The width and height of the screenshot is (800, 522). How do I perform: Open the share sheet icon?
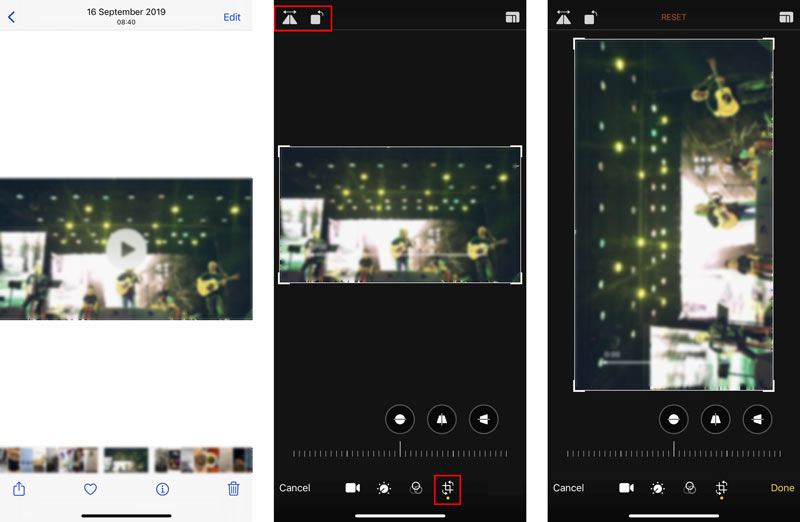(19, 489)
